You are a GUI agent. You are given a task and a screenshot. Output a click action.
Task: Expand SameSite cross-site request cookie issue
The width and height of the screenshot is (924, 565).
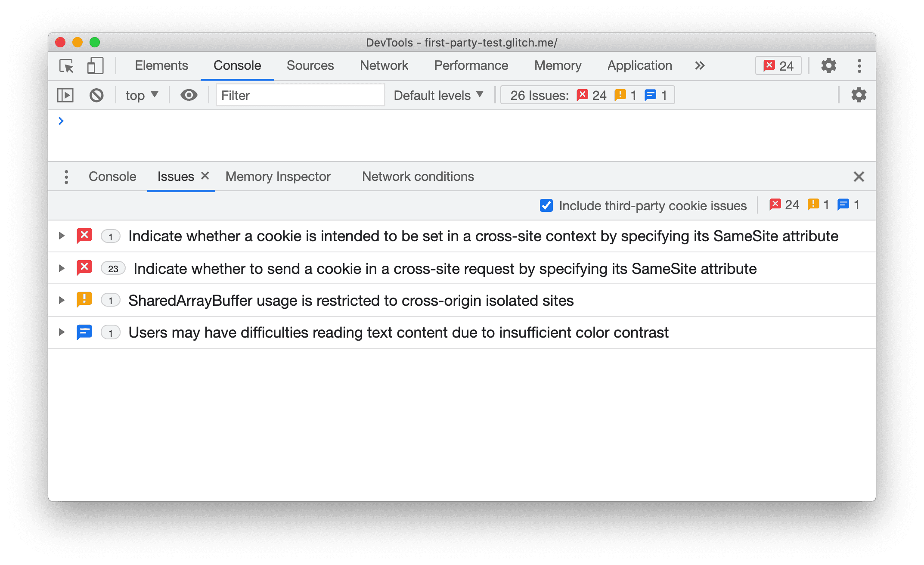pyautogui.click(x=62, y=269)
